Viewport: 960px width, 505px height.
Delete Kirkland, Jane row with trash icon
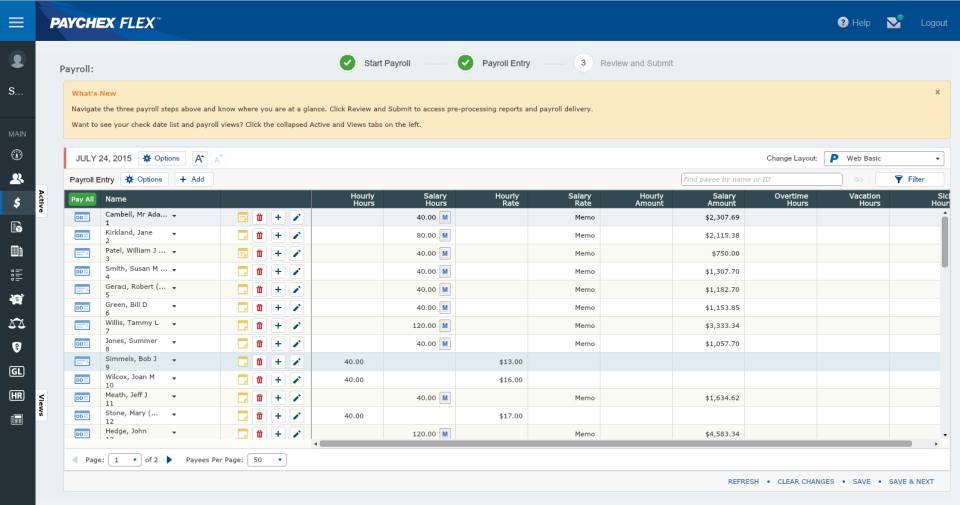(x=260, y=235)
